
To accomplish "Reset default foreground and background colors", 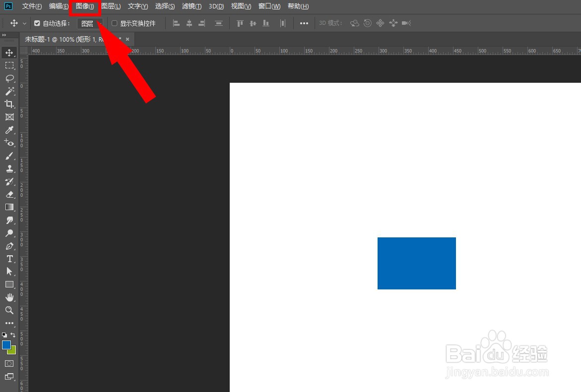I will point(4,335).
